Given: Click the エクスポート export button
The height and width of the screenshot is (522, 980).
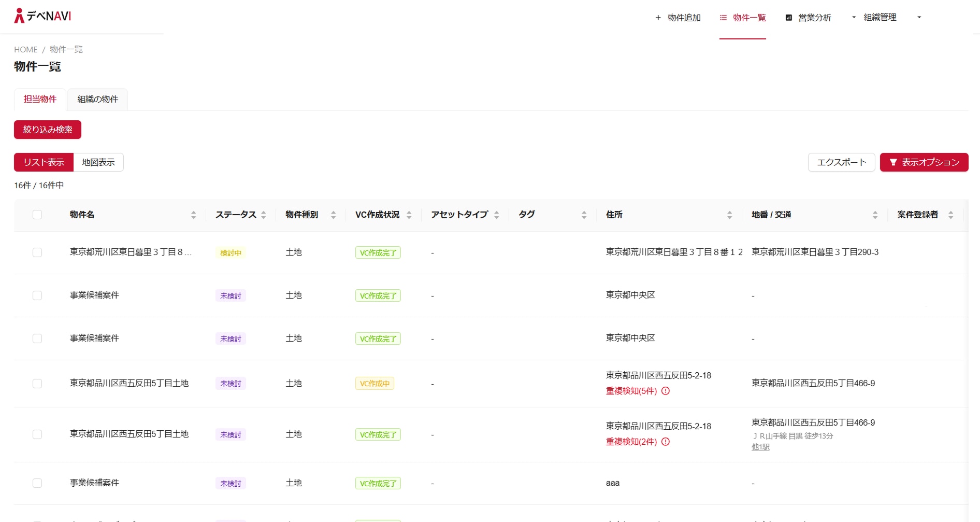Looking at the screenshot, I should point(841,162).
